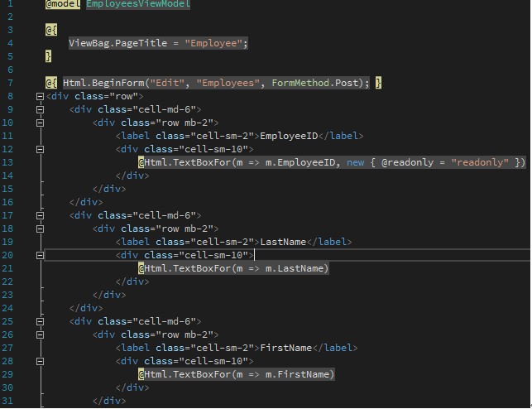Image resolution: width=532 pixels, height=409 pixels.
Task: Collapse the cell-md-6 div on line 9
Action: click(x=40, y=109)
